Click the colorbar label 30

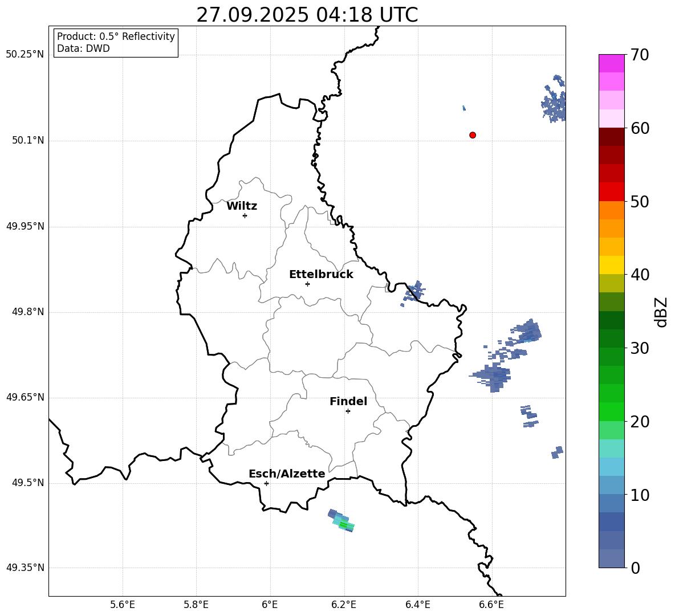pos(640,348)
